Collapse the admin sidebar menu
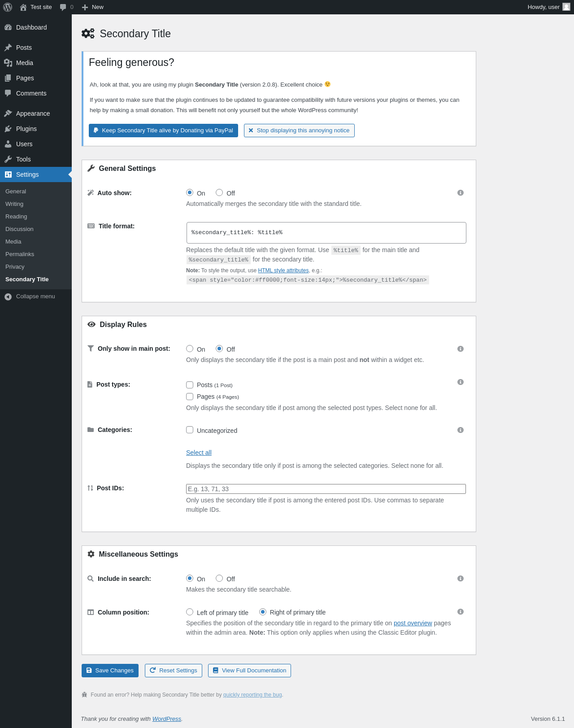 tap(30, 296)
